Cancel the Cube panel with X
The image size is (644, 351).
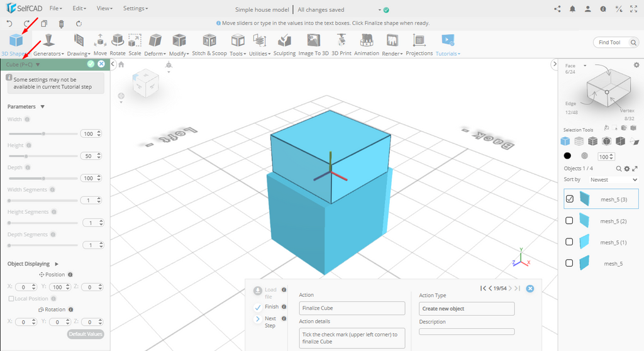click(x=101, y=64)
